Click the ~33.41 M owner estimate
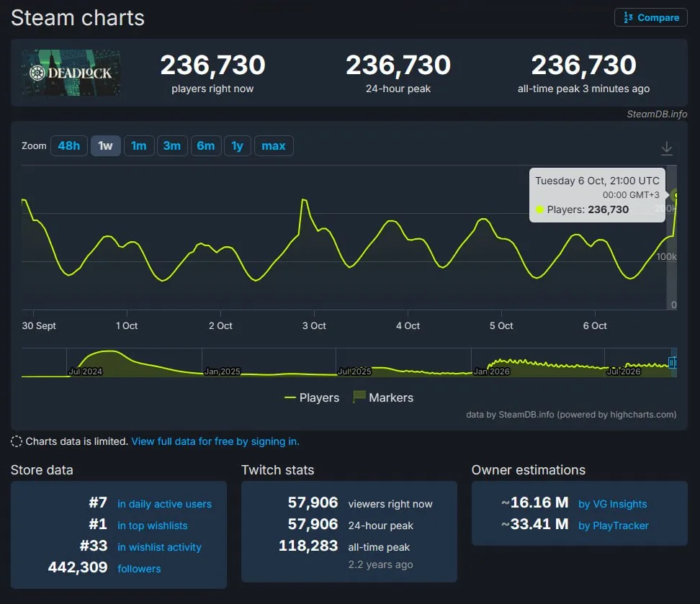The image size is (700, 604). pos(535,524)
